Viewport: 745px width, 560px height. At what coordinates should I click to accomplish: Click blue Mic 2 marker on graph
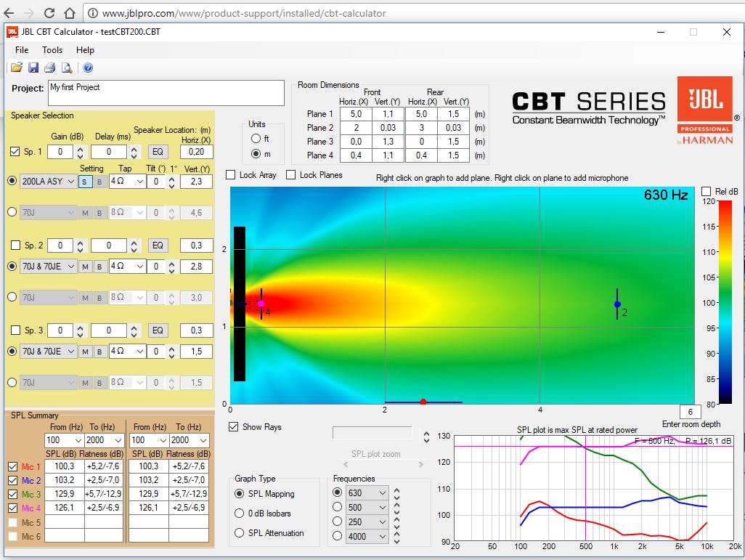click(x=617, y=304)
